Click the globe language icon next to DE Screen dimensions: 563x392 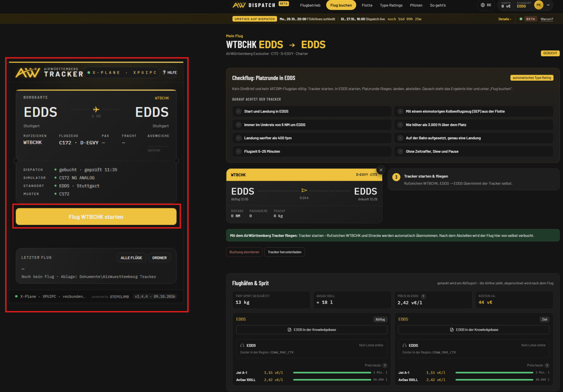click(x=483, y=5)
